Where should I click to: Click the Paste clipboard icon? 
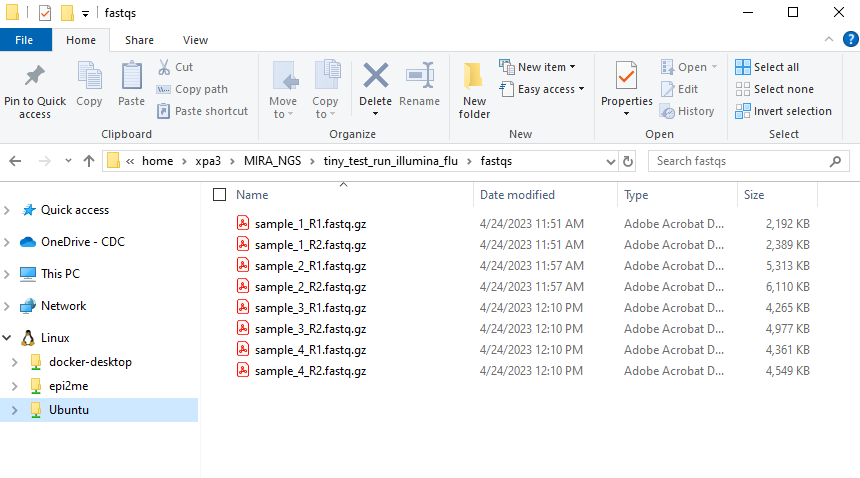131,76
